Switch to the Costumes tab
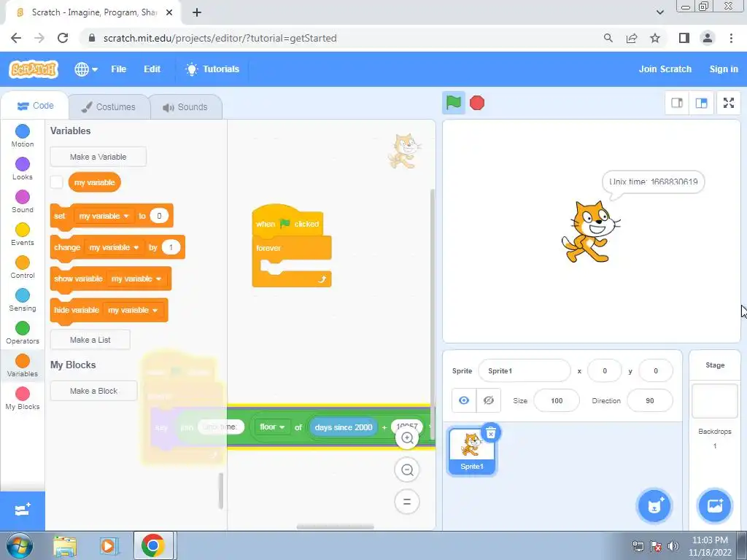Screen dimensions: 747x560 109,106
